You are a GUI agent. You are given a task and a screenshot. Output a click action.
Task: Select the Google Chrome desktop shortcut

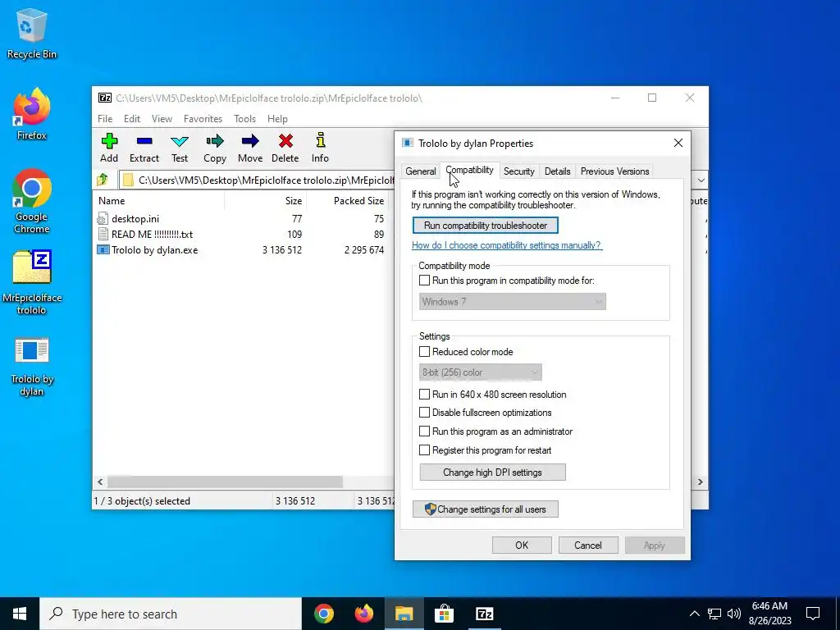pos(32,202)
